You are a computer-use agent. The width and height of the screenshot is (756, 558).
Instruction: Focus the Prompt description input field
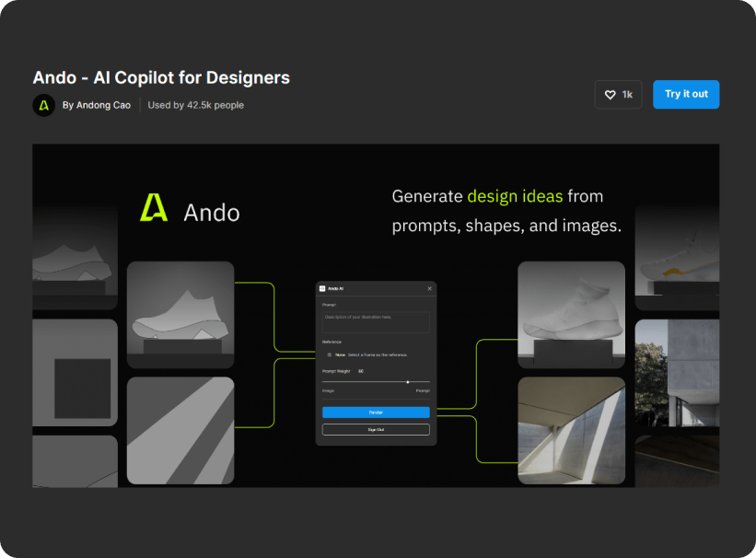click(376, 322)
